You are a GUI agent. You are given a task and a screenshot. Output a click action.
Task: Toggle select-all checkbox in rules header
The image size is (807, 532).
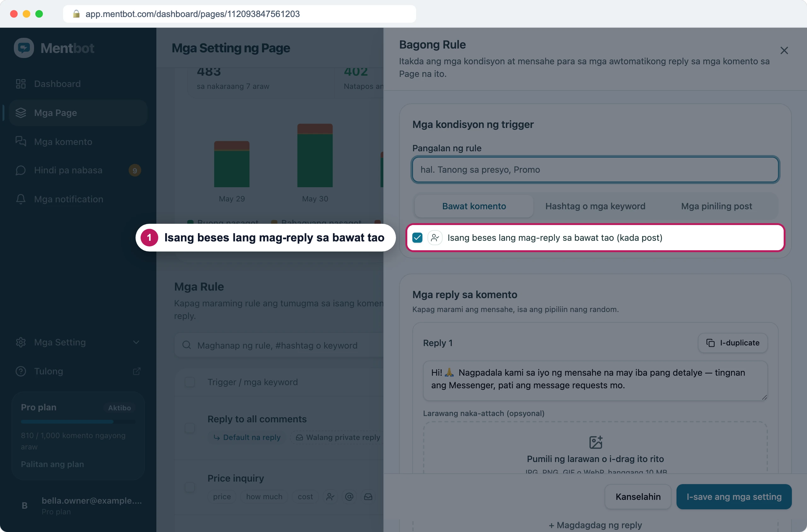click(190, 382)
